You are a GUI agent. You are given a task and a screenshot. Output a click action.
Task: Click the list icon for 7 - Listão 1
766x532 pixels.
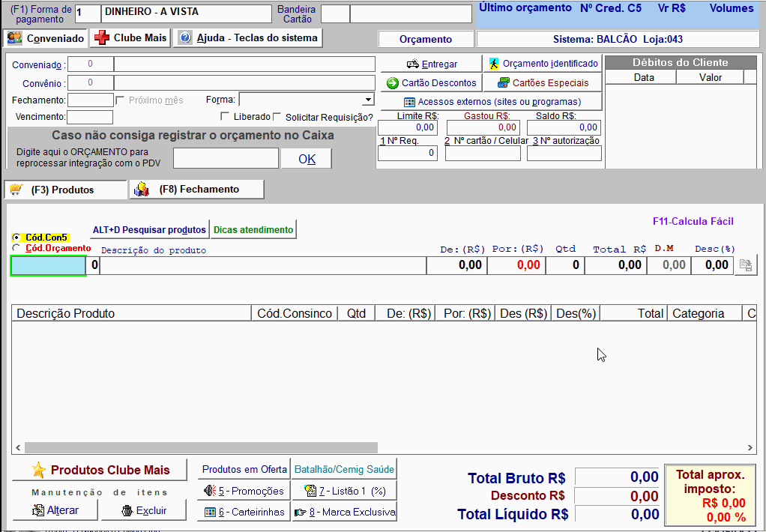tap(310, 491)
